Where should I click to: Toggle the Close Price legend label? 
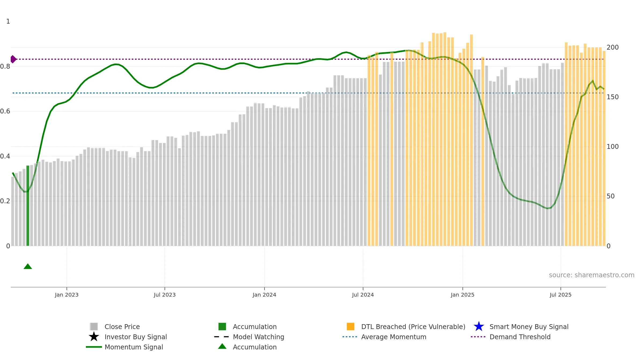coord(122,327)
